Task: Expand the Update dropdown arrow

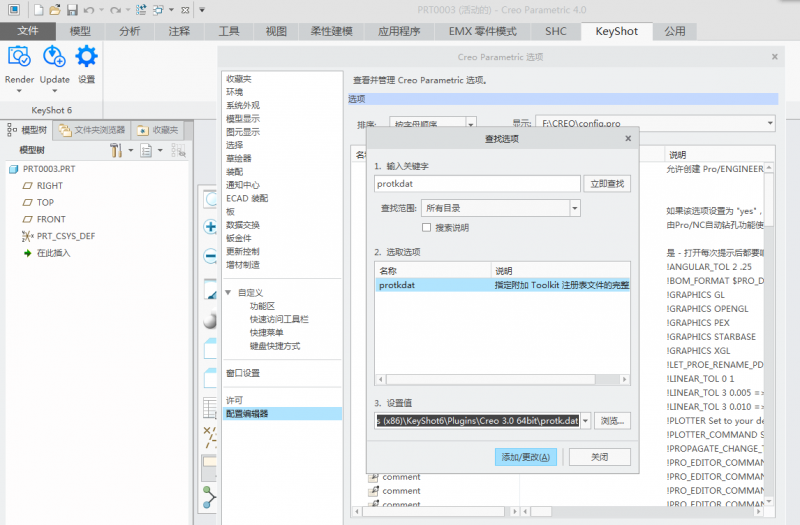Action: point(55,91)
